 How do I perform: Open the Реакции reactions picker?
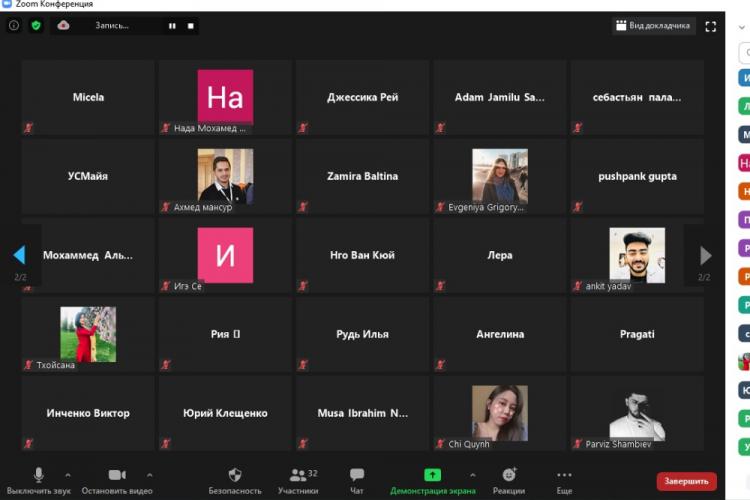tap(509, 480)
